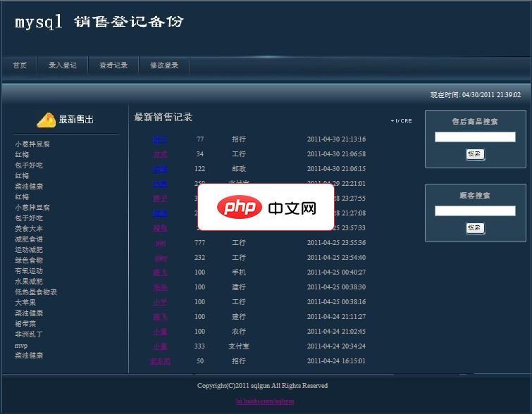
Task: Select 有氧运动 in the latest sold list
Action: pos(29,270)
